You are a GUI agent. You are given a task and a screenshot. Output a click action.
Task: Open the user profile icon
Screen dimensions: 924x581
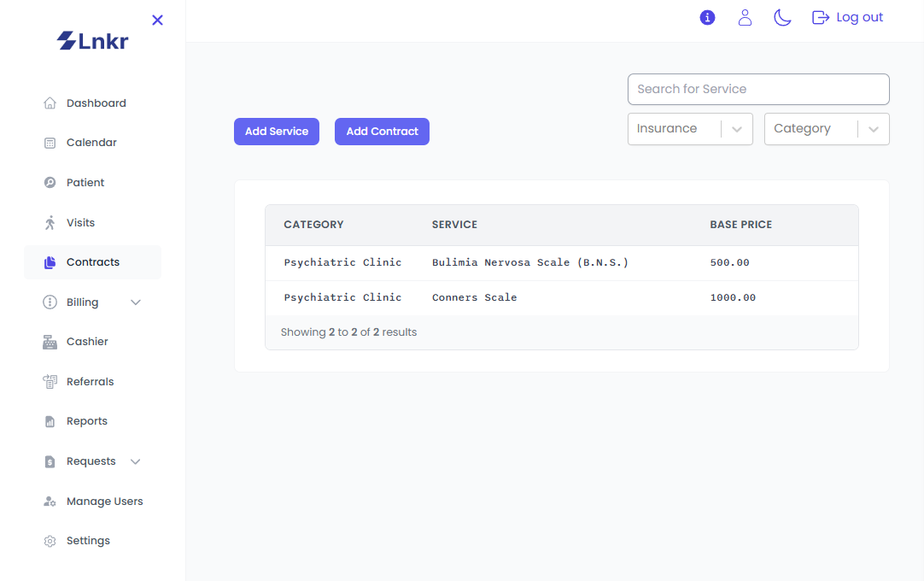(x=745, y=18)
